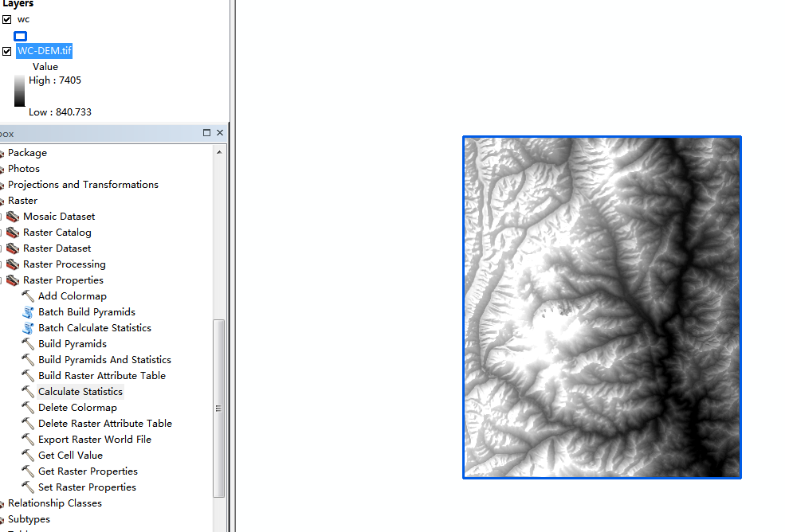785x532 pixels.
Task: Select the Build Pyramids tool
Action: [73, 344]
